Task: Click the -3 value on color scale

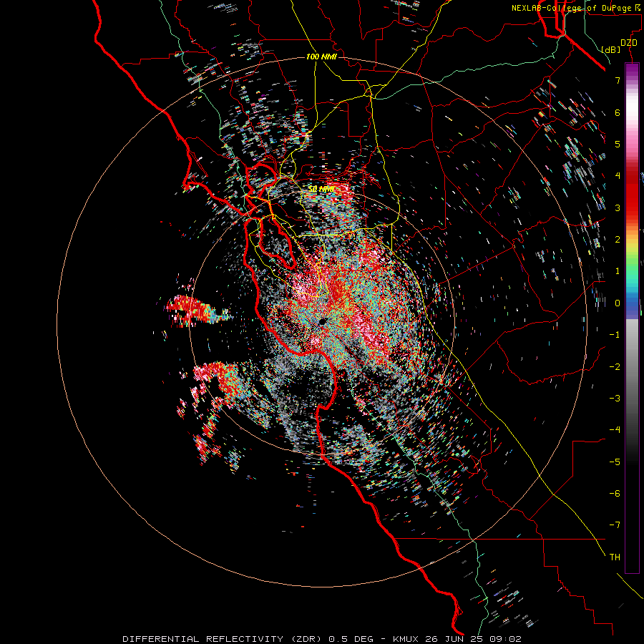Action: click(x=615, y=399)
